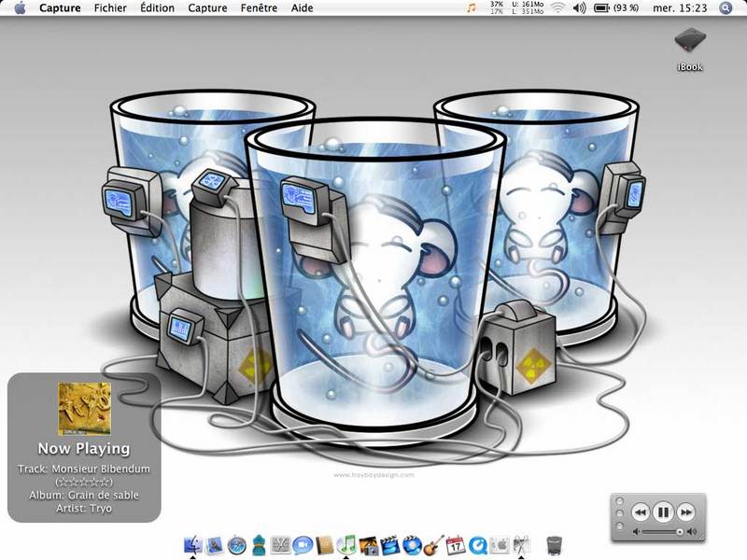Open iCal calendar showing 17
This screenshot has width=747, height=560.
[x=456, y=545]
